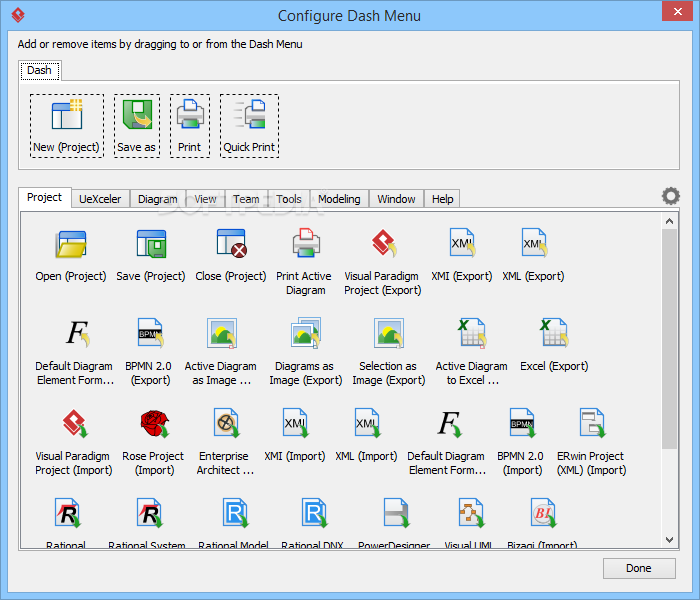Select the XML (Import) icon
This screenshot has width=700, height=600.
click(x=367, y=423)
